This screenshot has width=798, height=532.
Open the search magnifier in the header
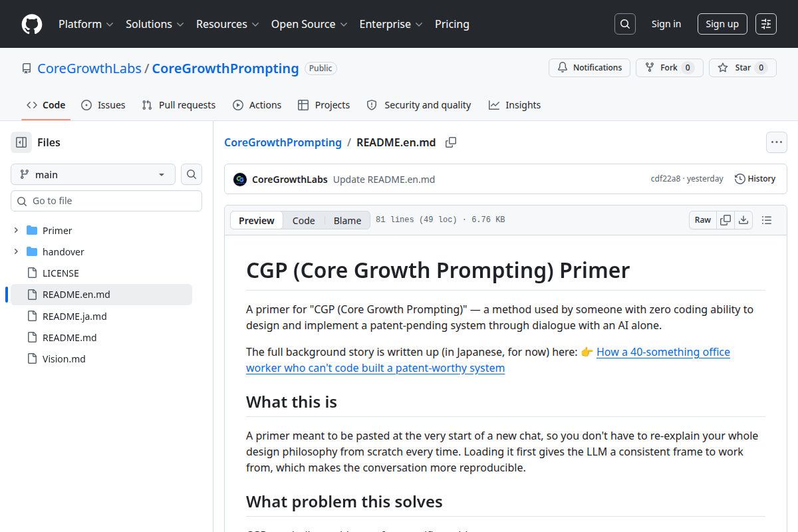pos(624,24)
